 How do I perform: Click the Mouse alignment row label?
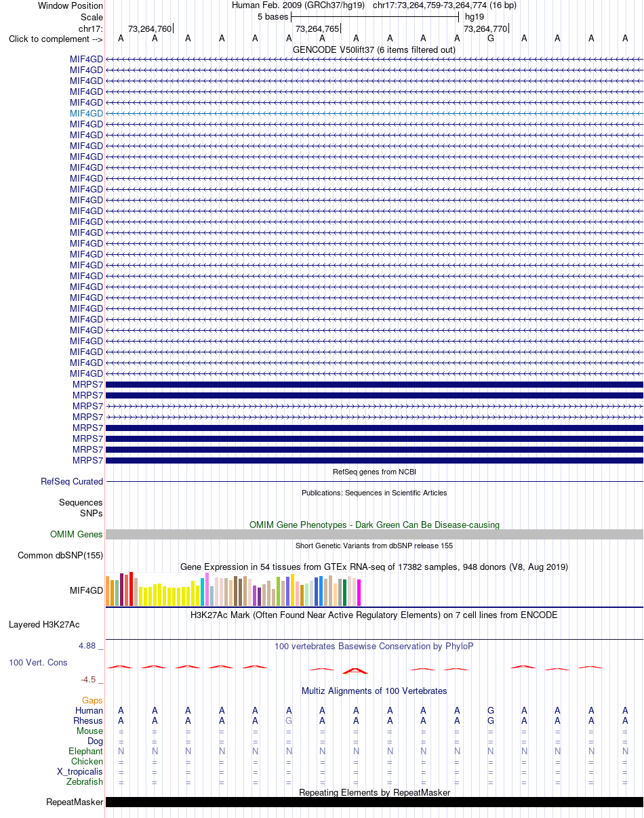click(x=90, y=731)
